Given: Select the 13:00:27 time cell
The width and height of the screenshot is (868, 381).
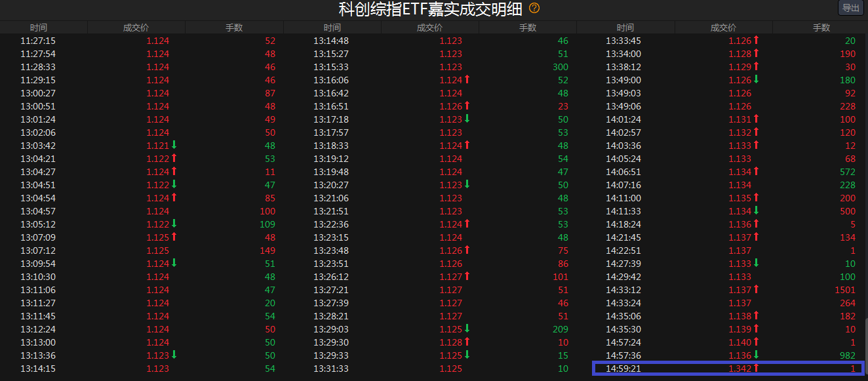Looking at the screenshot, I should pos(38,93).
